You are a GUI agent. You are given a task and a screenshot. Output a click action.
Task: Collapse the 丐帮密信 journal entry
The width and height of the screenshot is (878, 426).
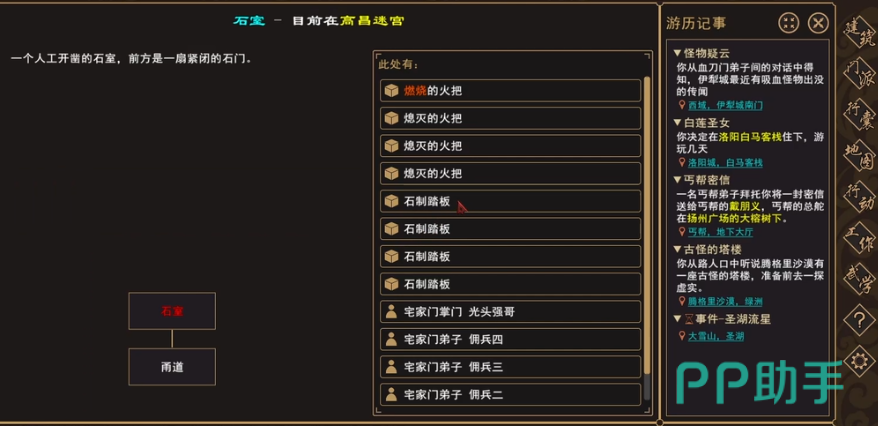[x=677, y=180]
